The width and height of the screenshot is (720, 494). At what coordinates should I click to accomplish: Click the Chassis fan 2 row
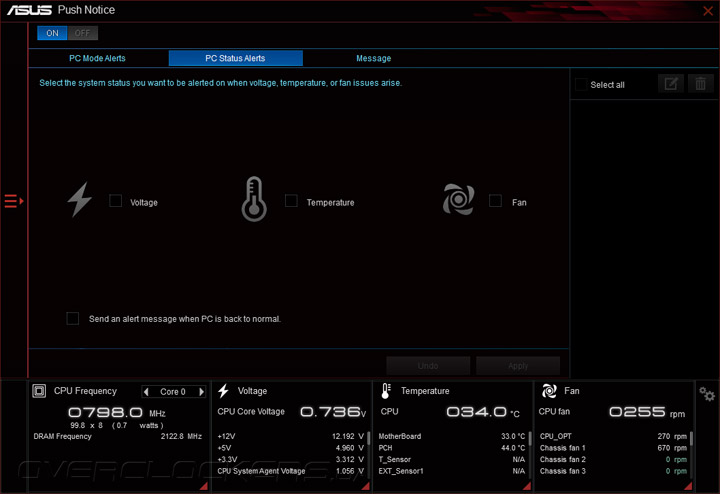point(613,459)
